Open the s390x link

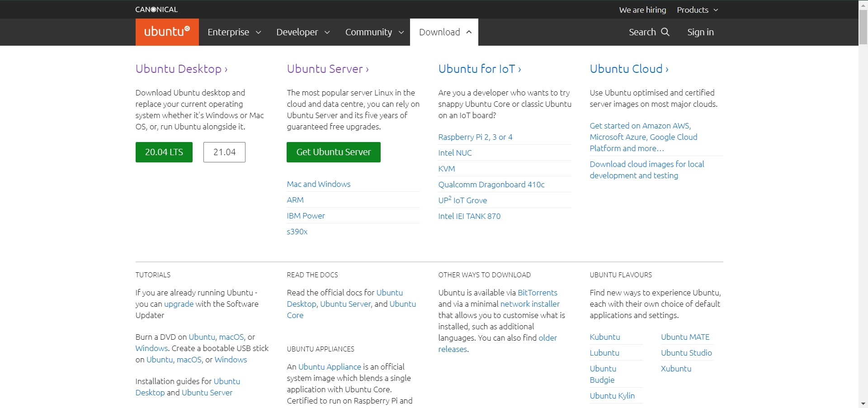coord(297,232)
